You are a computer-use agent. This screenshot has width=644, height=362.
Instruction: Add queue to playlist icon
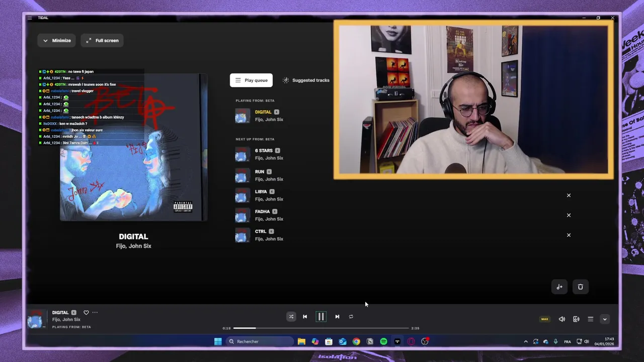(559, 287)
